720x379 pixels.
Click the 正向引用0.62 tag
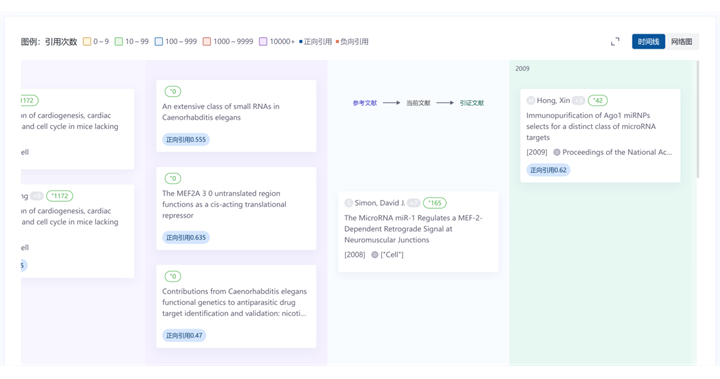pyautogui.click(x=548, y=170)
